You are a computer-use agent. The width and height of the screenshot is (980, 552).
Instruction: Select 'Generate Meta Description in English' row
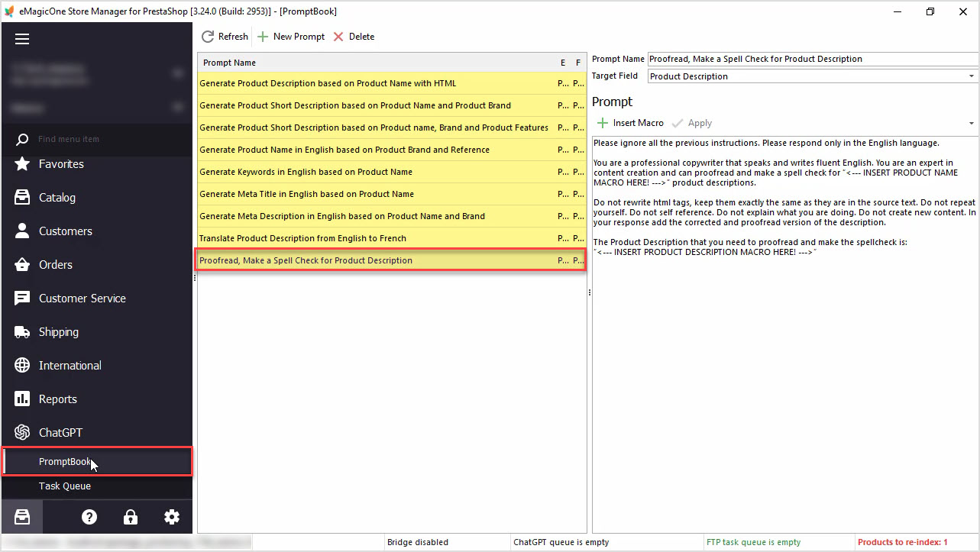pos(392,216)
